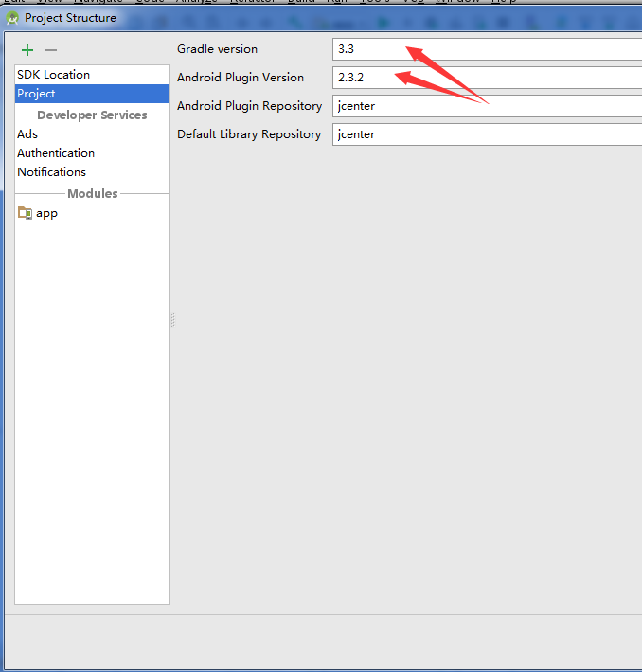
Task: Click the Gradle version field showing 3.3
Action: [x=488, y=49]
